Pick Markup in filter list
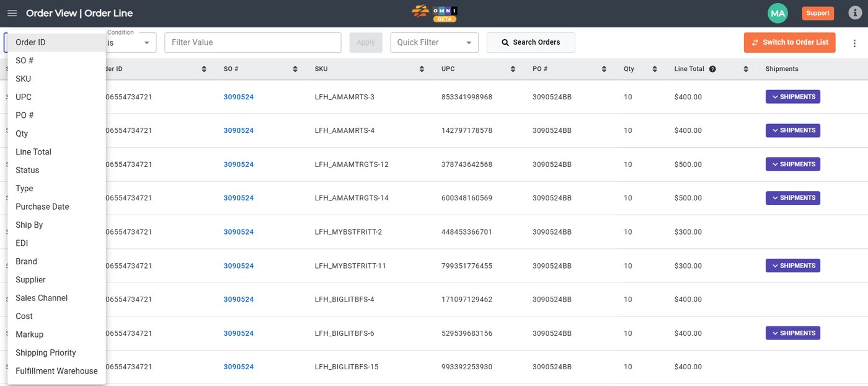 click(56, 334)
